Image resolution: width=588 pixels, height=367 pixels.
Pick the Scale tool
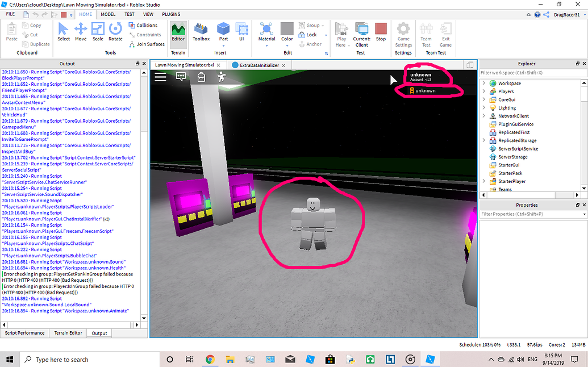click(x=98, y=31)
